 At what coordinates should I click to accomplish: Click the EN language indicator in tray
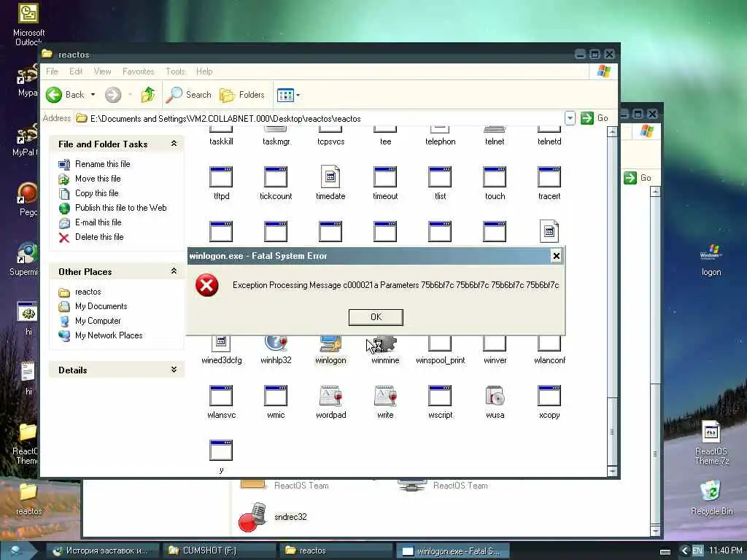pos(697,551)
